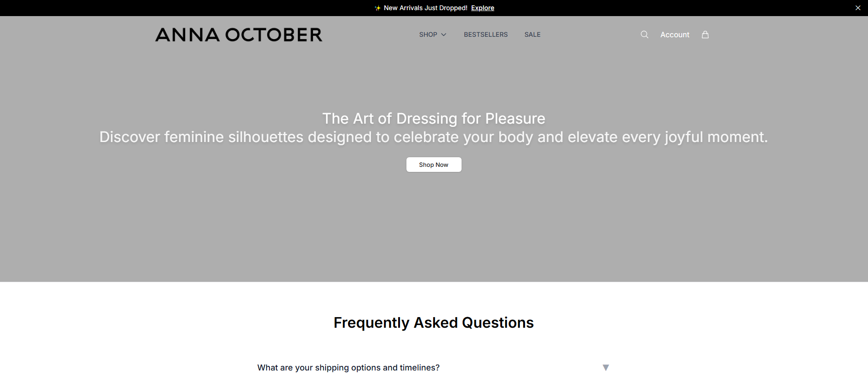This screenshot has height=376, width=868.
Task: Open the shopping bag icon
Action: pos(705,34)
